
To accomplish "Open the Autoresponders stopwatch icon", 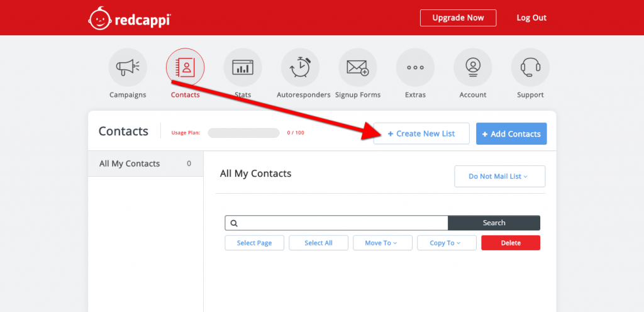I will pos(300,67).
